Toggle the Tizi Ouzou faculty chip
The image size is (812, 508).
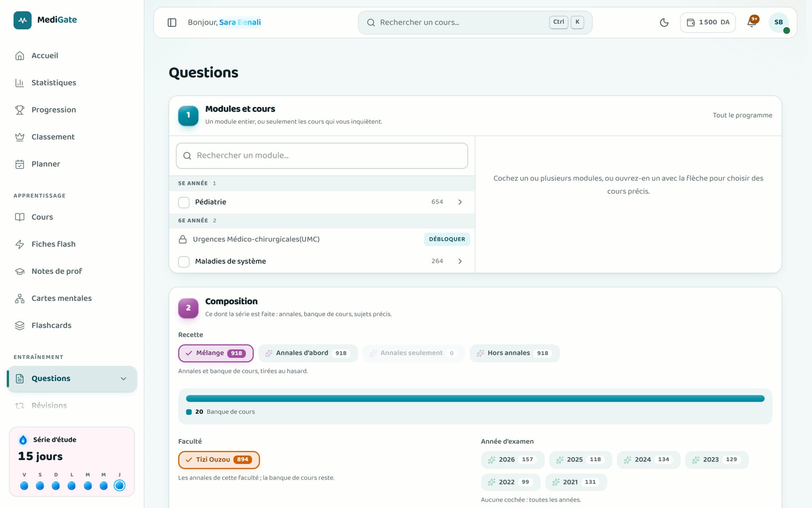point(219,460)
